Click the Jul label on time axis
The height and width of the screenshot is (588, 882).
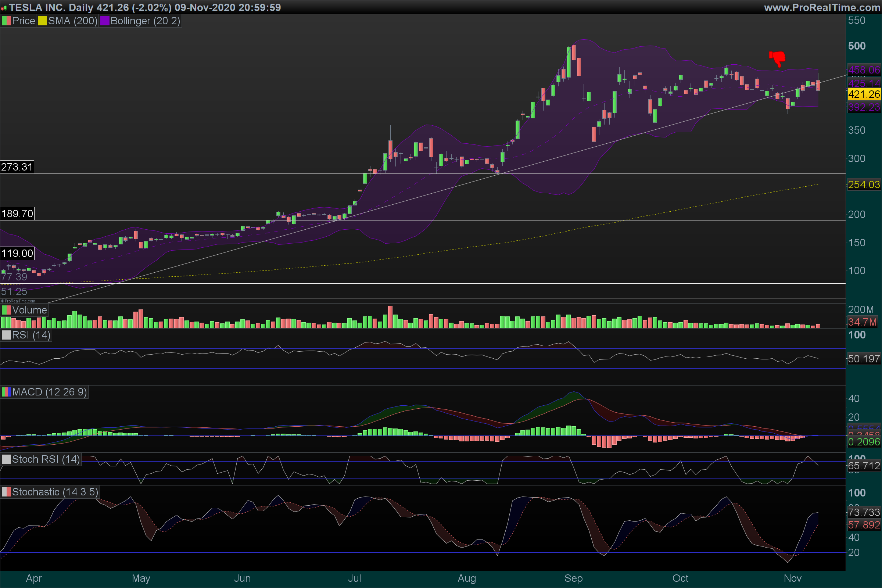pos(354,578)
